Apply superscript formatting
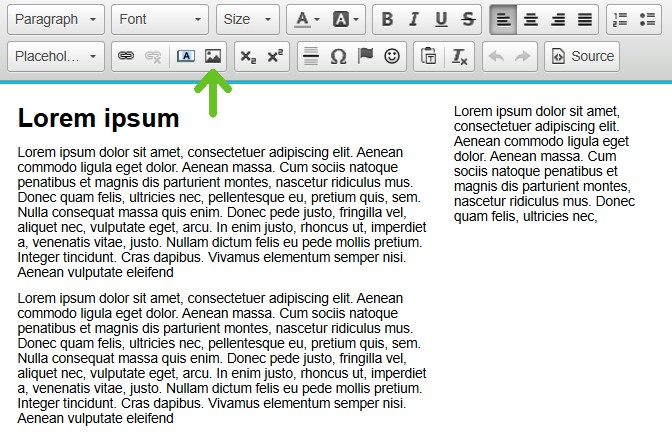This screenshot has height=432, width=672. 275,56
